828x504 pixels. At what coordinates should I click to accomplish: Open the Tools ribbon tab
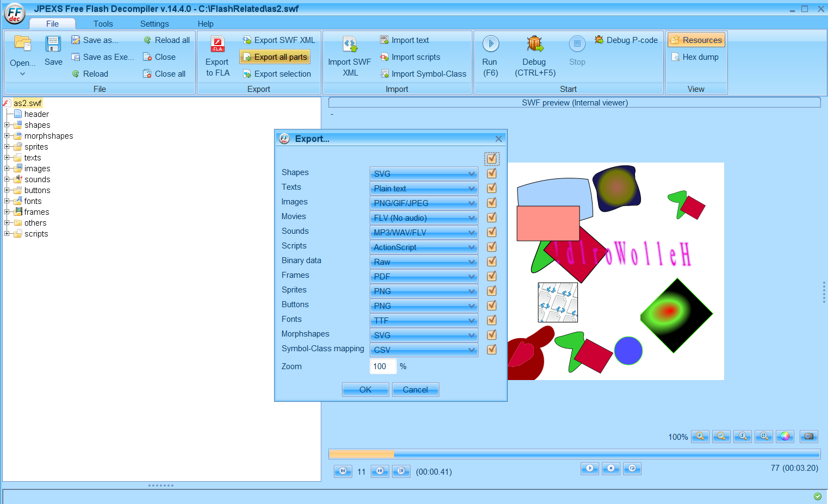(103, 24)
